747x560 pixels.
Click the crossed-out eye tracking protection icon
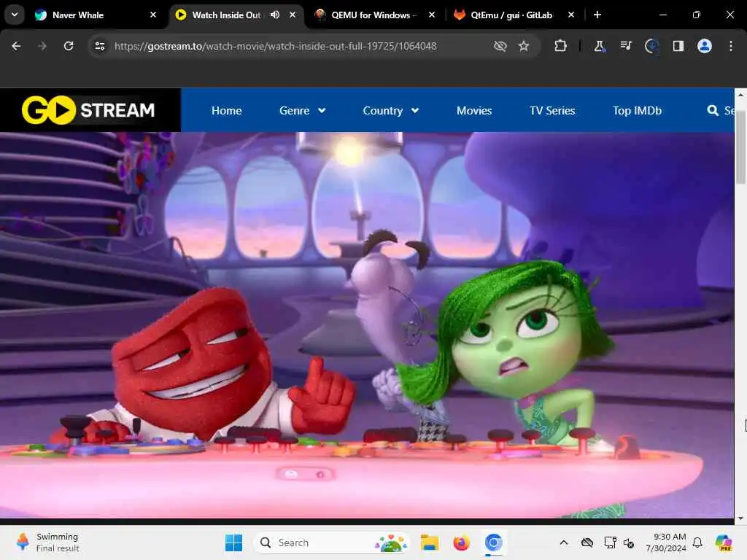click(500, 46)
